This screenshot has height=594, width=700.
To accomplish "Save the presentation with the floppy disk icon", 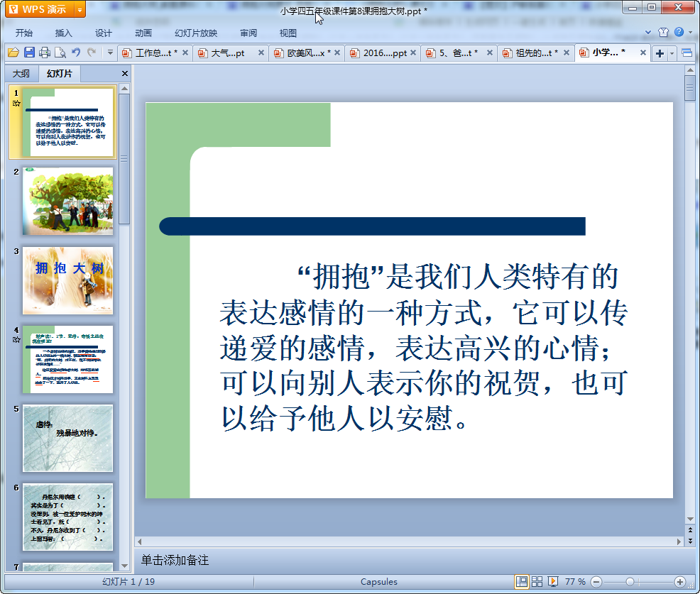I will click(x=30, y=53).
